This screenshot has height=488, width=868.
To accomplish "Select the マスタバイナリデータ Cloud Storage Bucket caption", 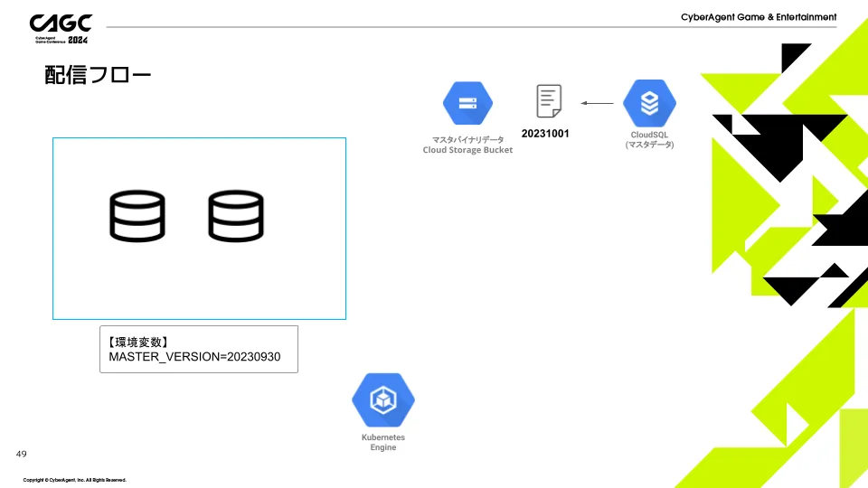I will tap(467, 145).
